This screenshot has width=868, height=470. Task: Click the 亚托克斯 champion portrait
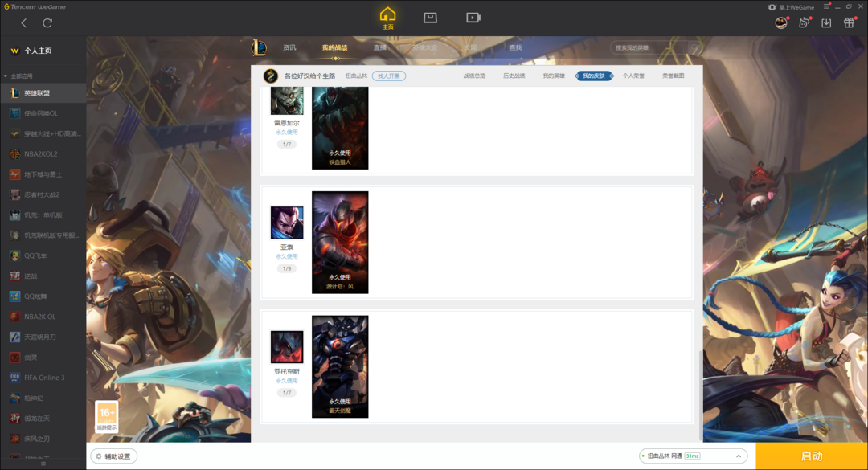pyautogui.click(x=287, y=346)
